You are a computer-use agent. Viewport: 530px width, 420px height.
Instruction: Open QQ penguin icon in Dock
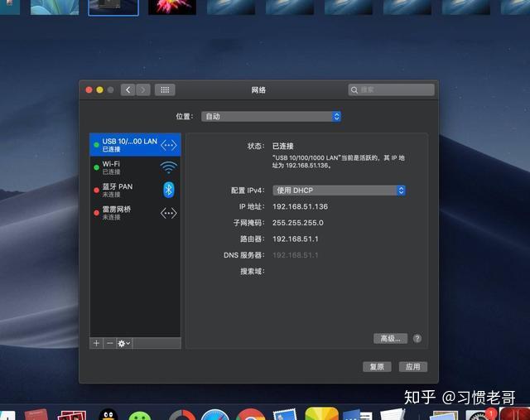(x=108, y=414)
